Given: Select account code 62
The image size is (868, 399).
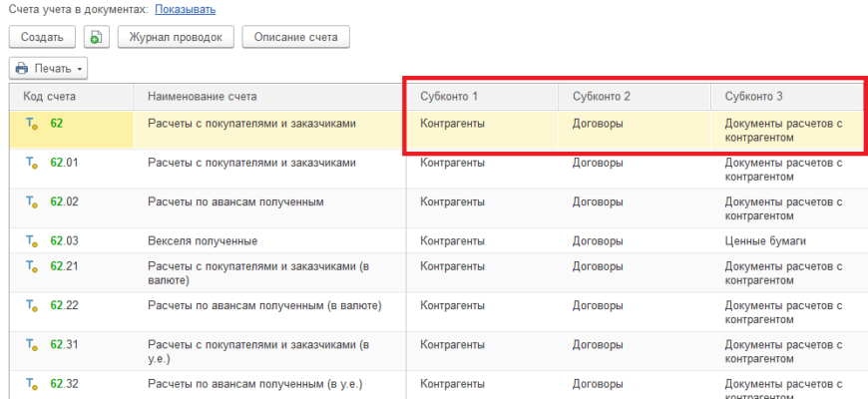Looking at the screenshot, I should point(57,124).
